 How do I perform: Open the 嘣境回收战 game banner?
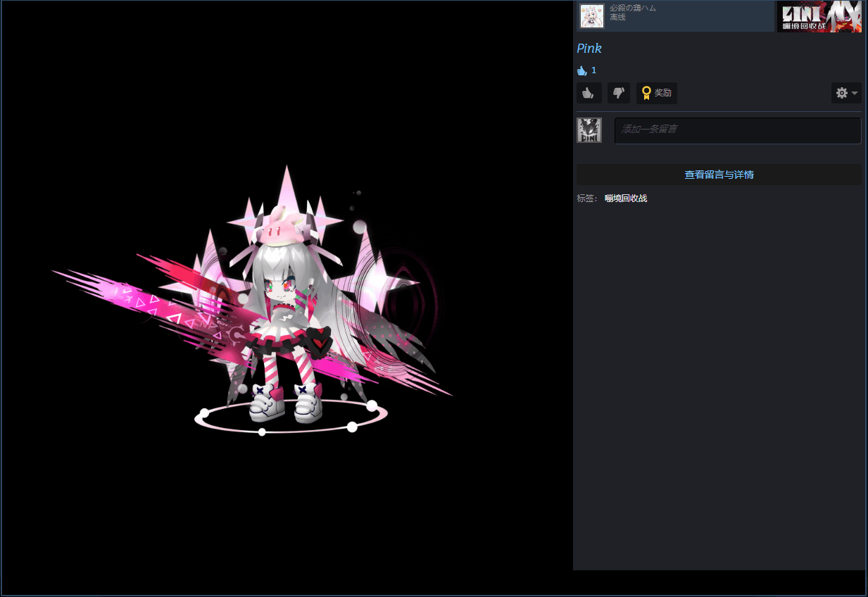coord(819,16)
